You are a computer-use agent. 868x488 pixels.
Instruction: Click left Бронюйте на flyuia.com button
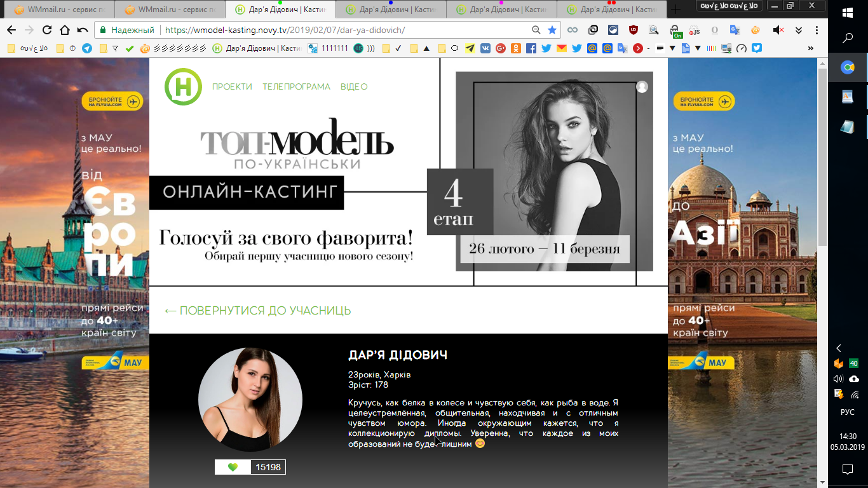[112, 101]
